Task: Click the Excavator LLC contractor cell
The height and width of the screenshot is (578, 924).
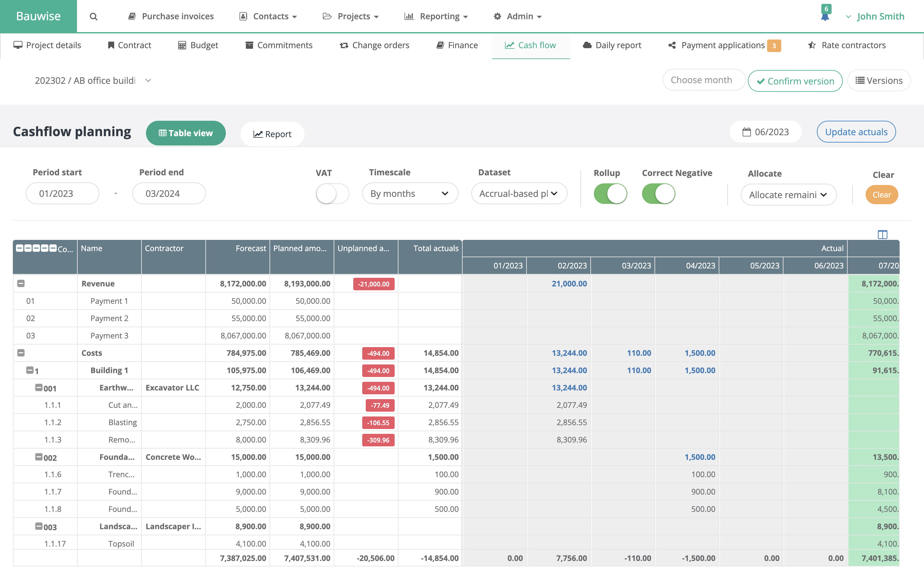Action: coord(173,388)
